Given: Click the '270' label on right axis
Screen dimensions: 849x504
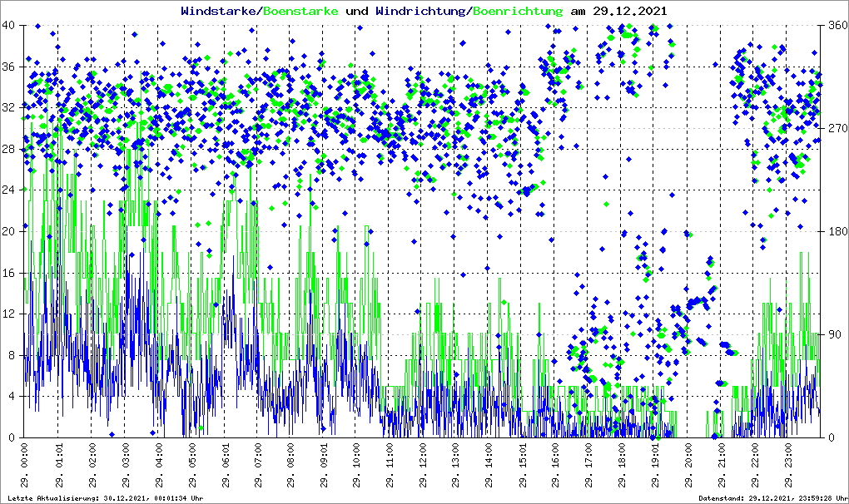Looking at the screenshot, I should coord(835,129).
